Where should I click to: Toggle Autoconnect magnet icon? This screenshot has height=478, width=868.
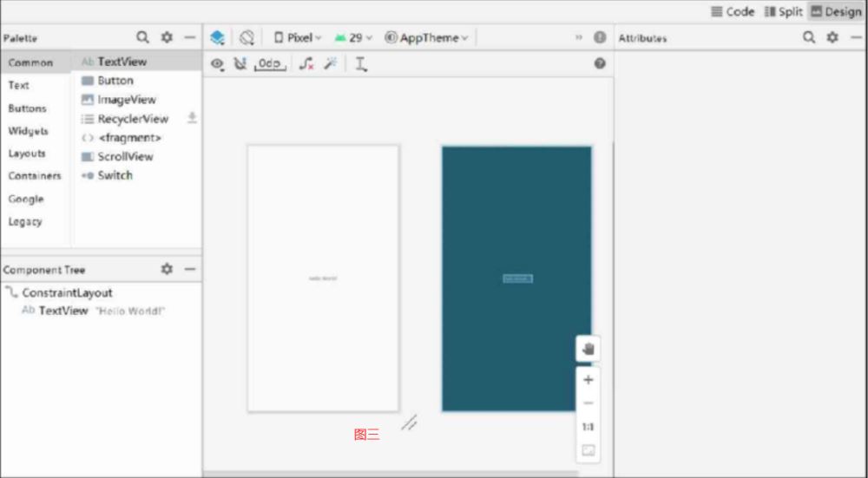click(240, 64)
